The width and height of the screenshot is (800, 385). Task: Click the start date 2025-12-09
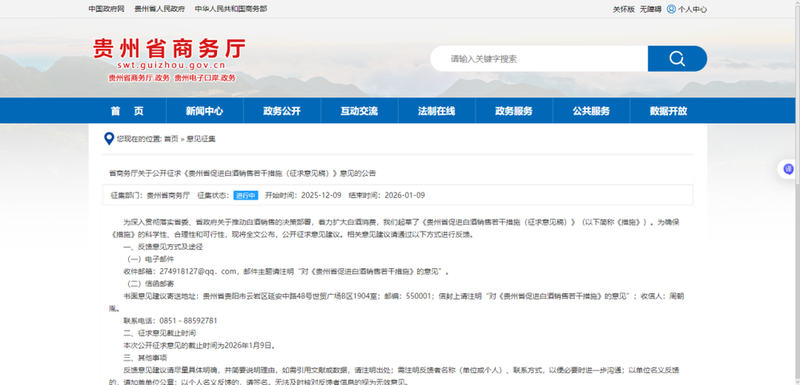(x=321, y=195)
